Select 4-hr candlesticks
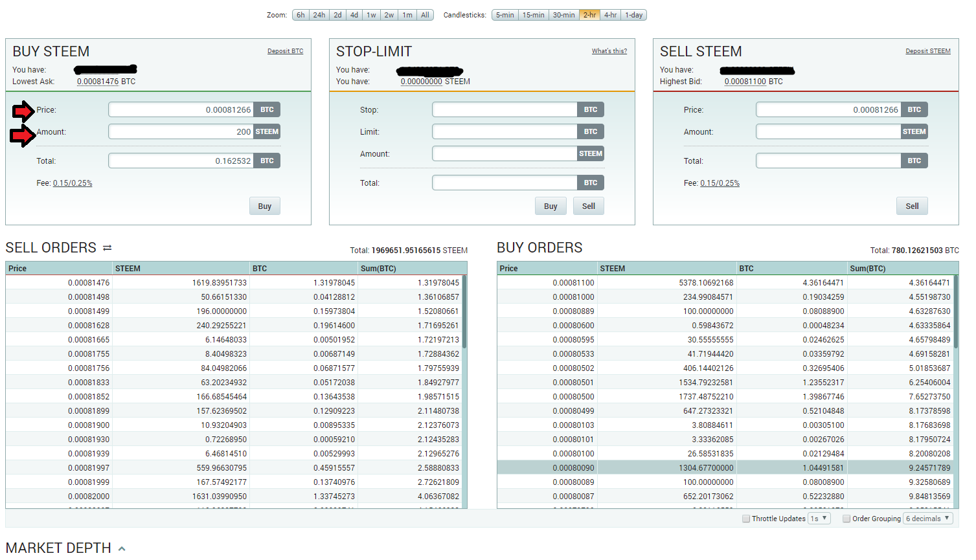 611,15
